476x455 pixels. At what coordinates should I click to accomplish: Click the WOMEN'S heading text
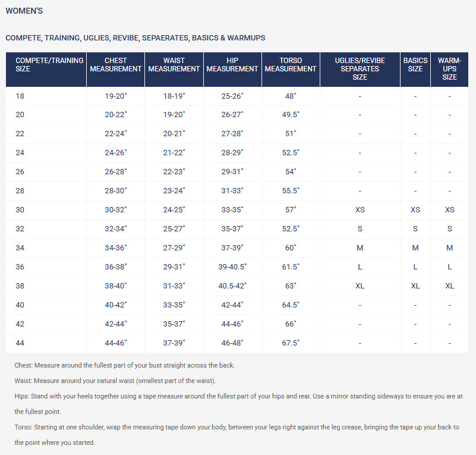tap(24, 11)
